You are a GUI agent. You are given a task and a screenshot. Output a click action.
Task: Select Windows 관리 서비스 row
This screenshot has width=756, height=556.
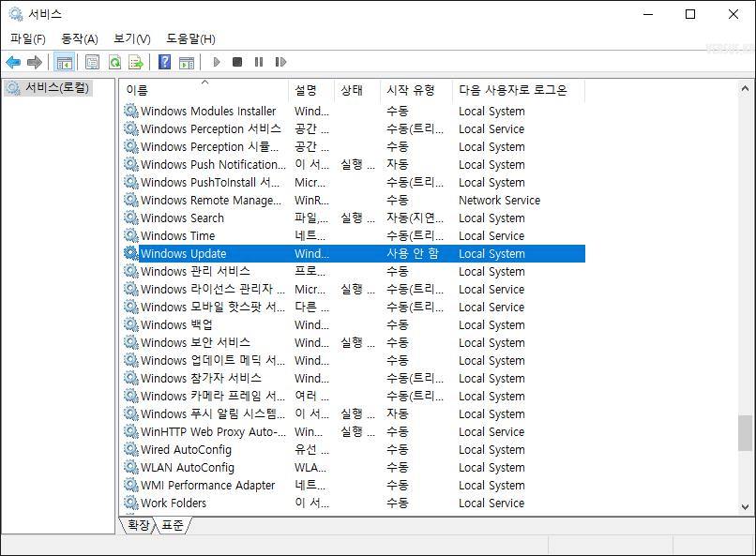[354, 271]
